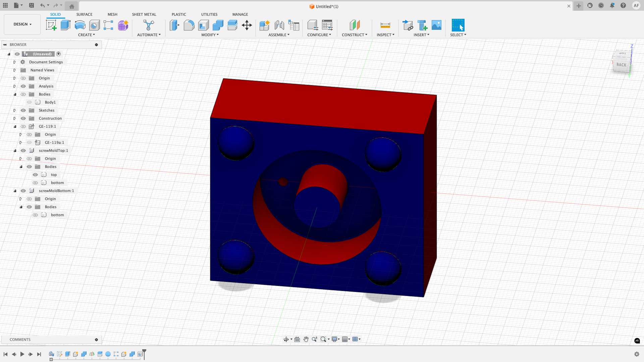The image size is (644, 362).
Task: Switch to the PLASTIC tab
Action: click(179, 14)
